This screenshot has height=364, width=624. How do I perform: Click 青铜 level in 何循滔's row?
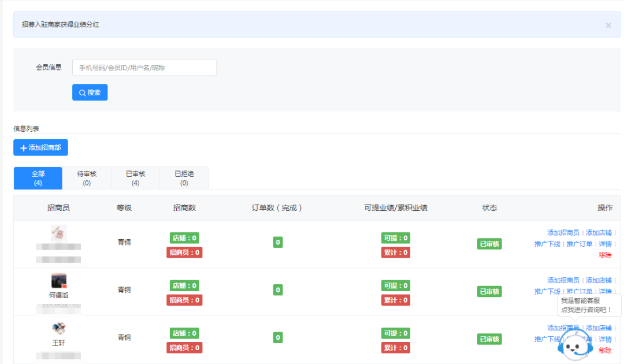point(124,290)
